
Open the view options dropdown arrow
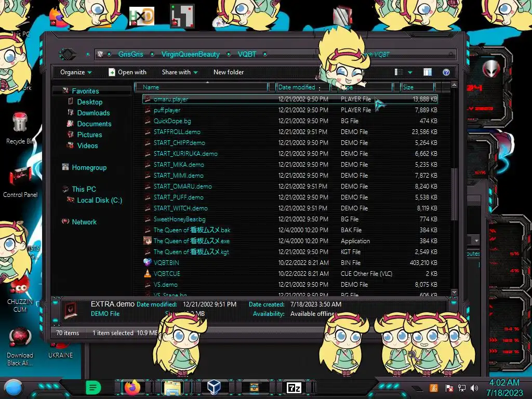coord(410,72)
